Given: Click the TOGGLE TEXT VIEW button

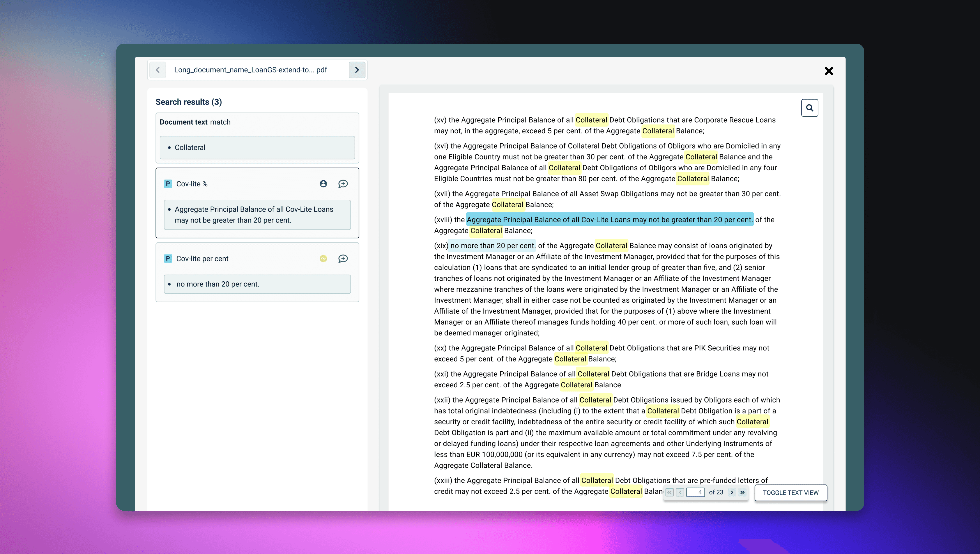Looking at the screenshot, I should 791,493.
